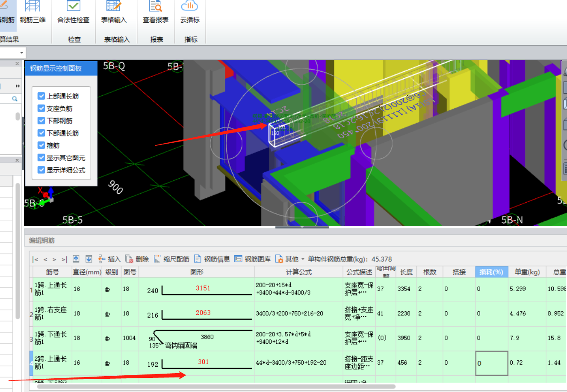Viewport: 567px width, 392px height.
Task: Click 图形 column header
Action: [x=197, y=272]
